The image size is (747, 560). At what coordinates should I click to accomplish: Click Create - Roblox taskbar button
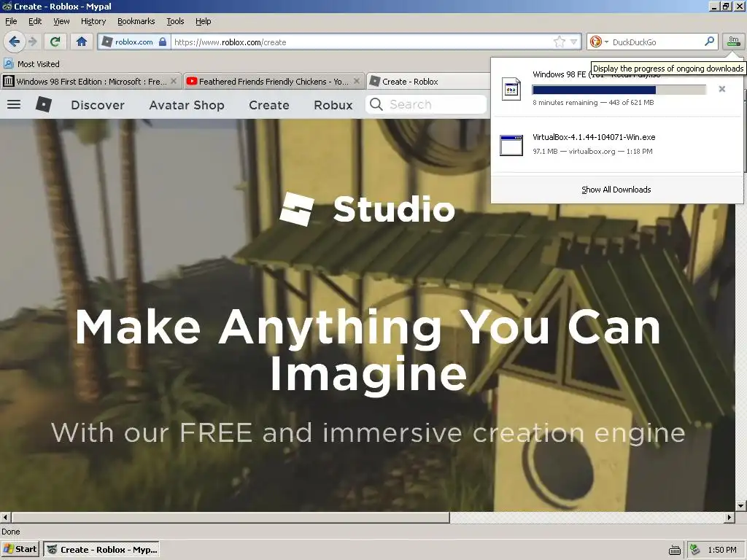(101, 550)
